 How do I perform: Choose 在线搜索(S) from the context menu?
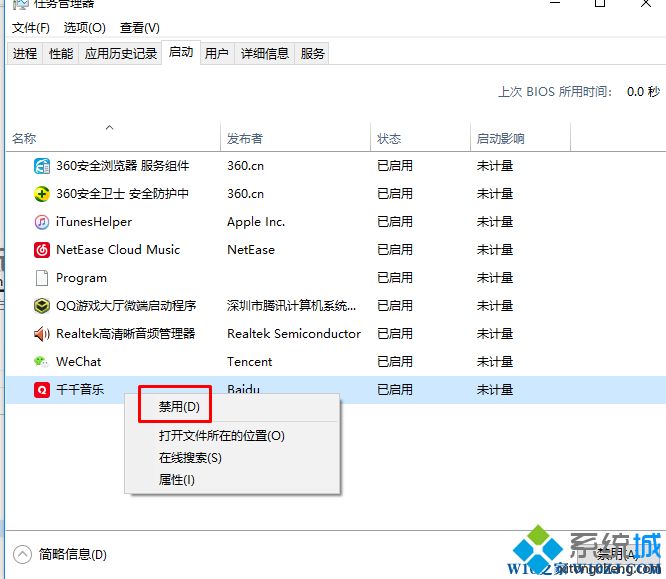tap(190, 458)
